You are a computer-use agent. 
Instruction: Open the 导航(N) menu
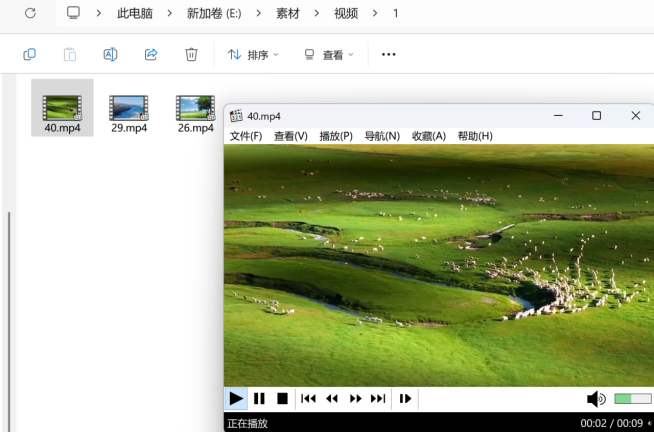382,136
